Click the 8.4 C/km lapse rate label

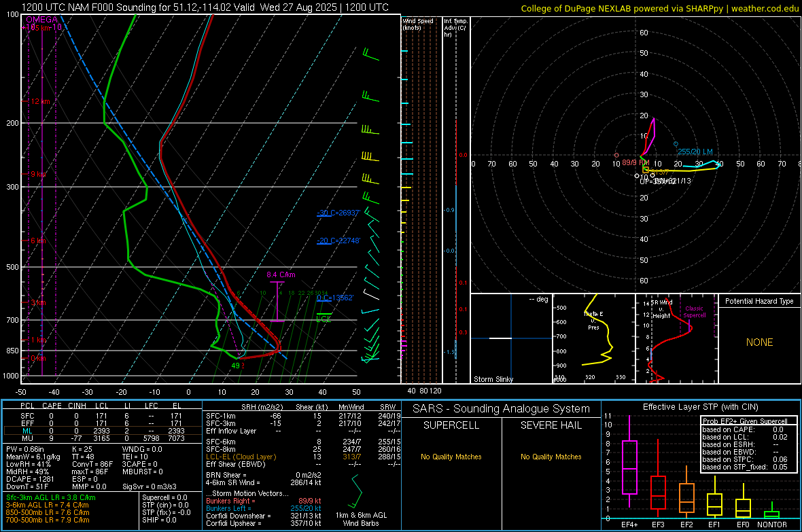(281, 274)
